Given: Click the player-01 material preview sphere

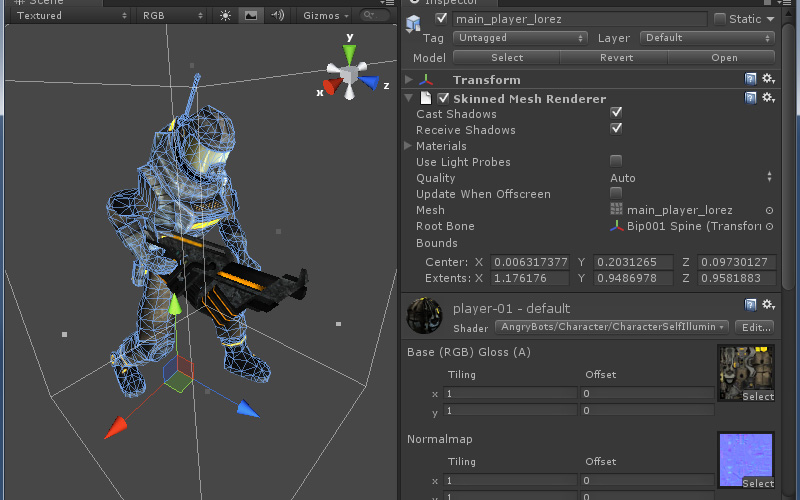Looking at the screenshot, I should pos(425,316).
